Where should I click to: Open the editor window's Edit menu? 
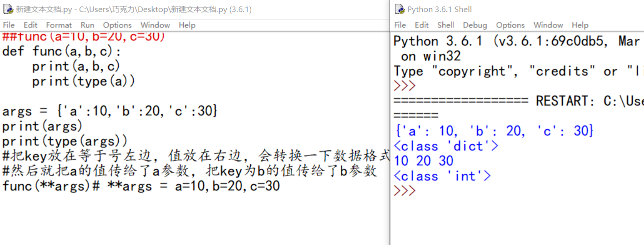coord(31,25)
